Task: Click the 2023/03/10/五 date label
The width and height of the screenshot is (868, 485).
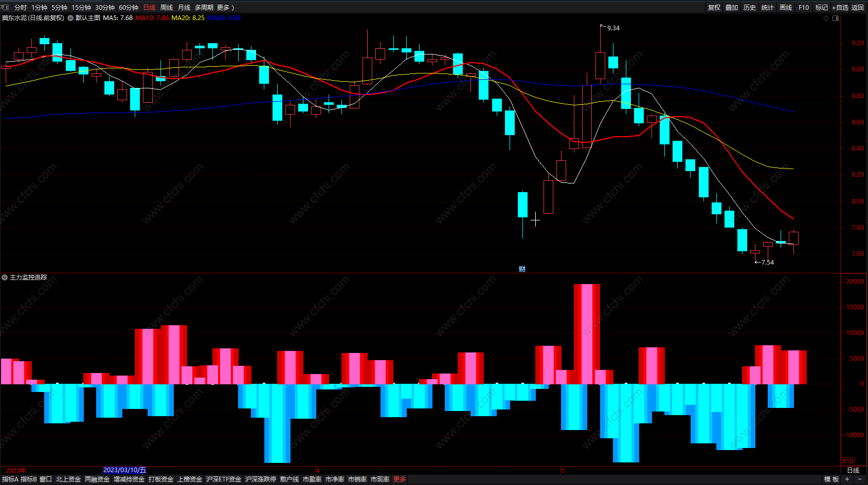Action: 125,470
